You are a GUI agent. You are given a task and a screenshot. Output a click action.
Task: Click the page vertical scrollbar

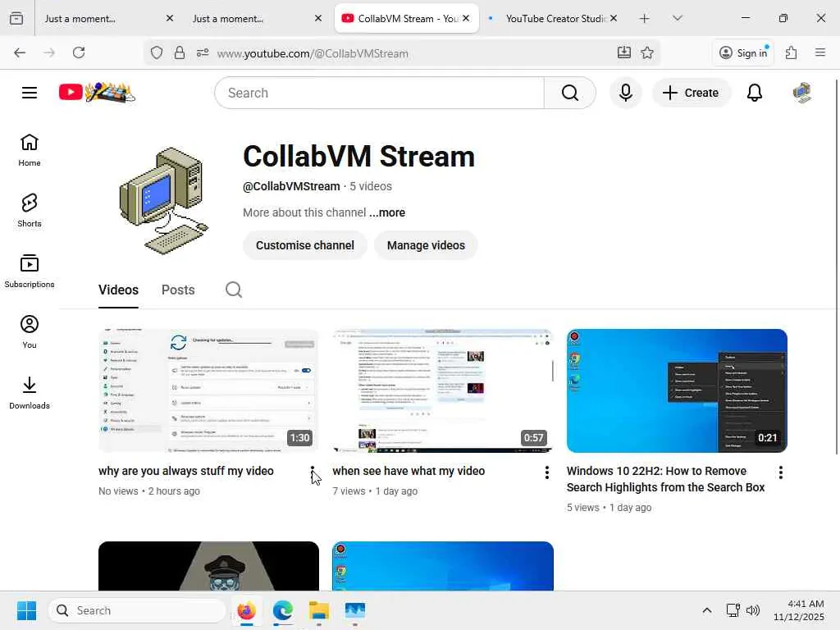837,267
